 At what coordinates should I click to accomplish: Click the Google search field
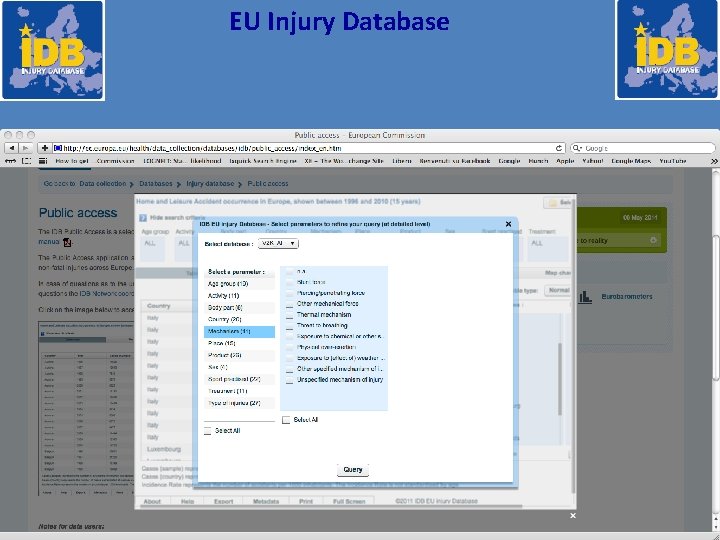coord(643,148)
